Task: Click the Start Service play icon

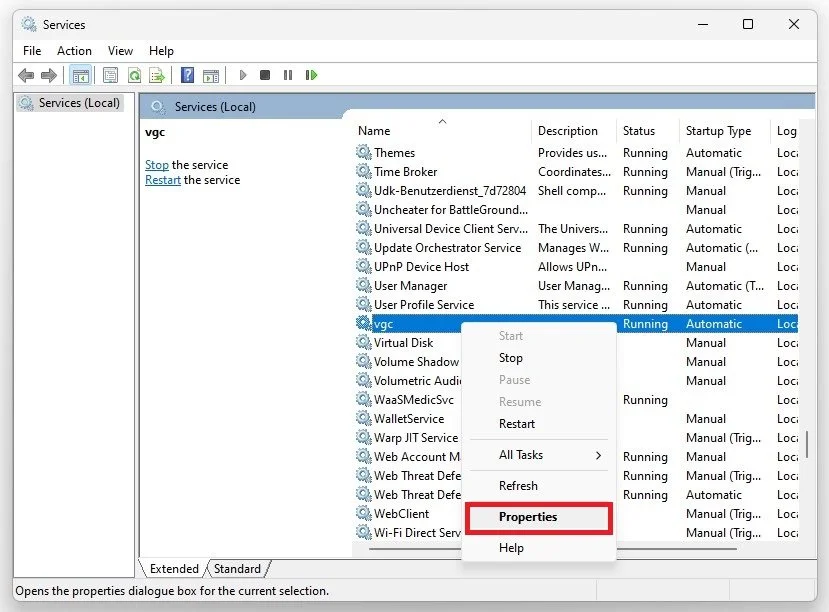Action: [x=243, y=75]
